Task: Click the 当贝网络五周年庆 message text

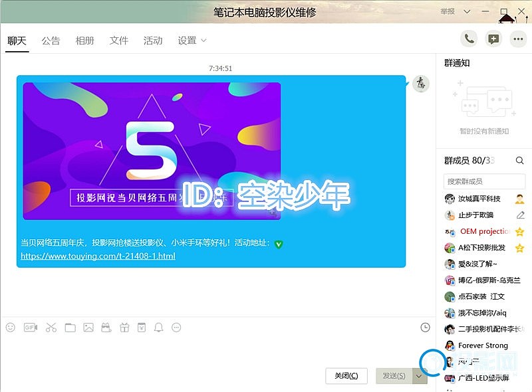Action: point(145,243)
